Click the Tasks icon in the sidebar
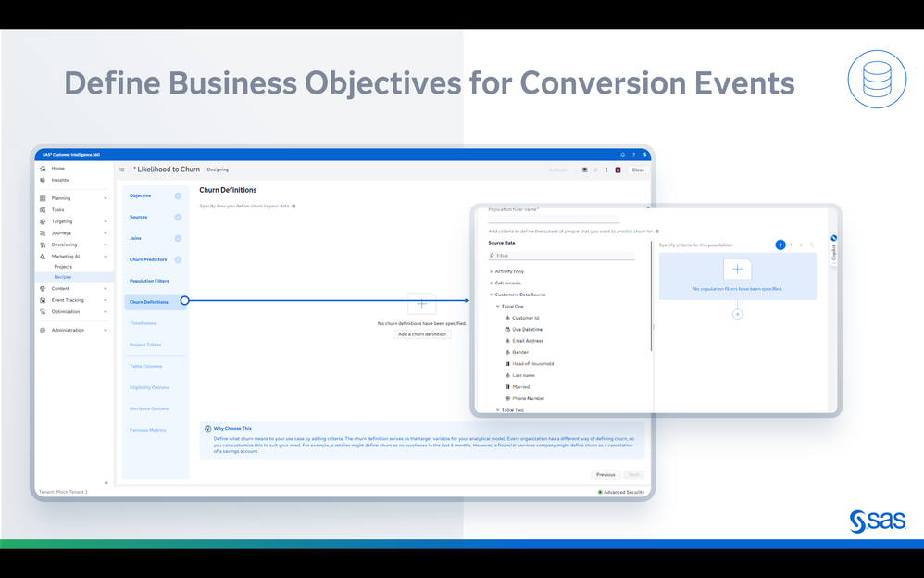Screen dimensions: 924x578 point(43,210)
